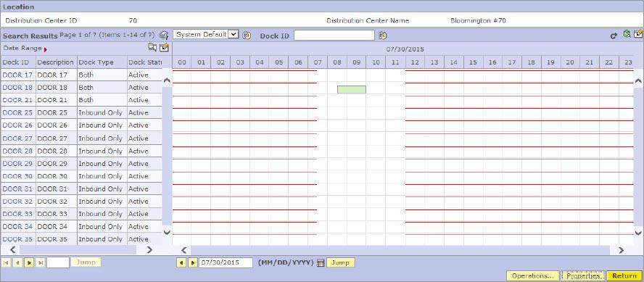
Task: Open the find icon beside Date Range
Action: [152, 48]
